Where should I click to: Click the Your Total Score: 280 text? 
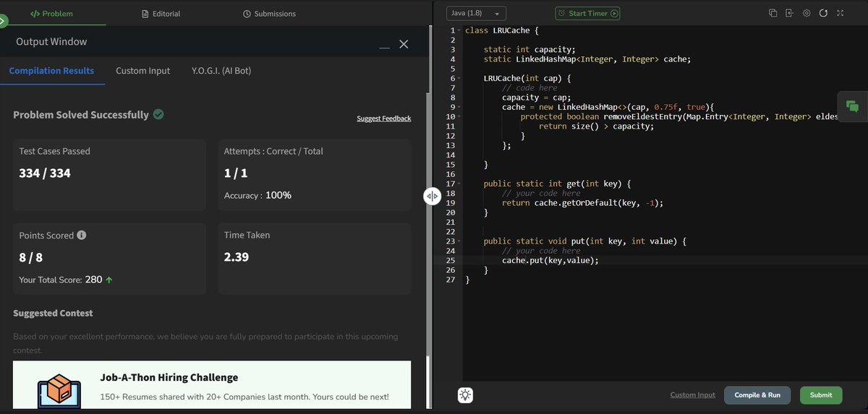[x=65, y=279]
